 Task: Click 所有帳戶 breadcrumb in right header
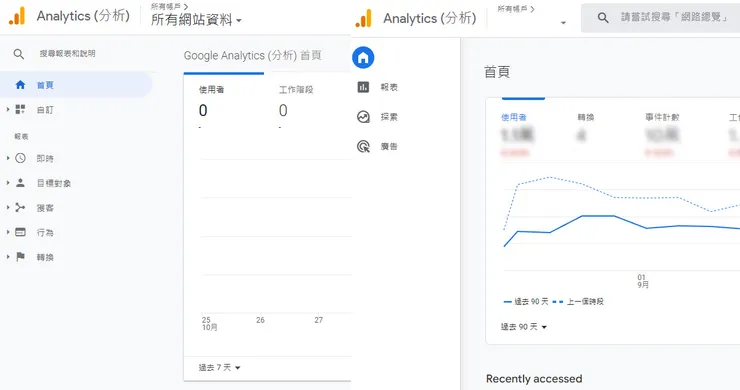pos(516,9)
